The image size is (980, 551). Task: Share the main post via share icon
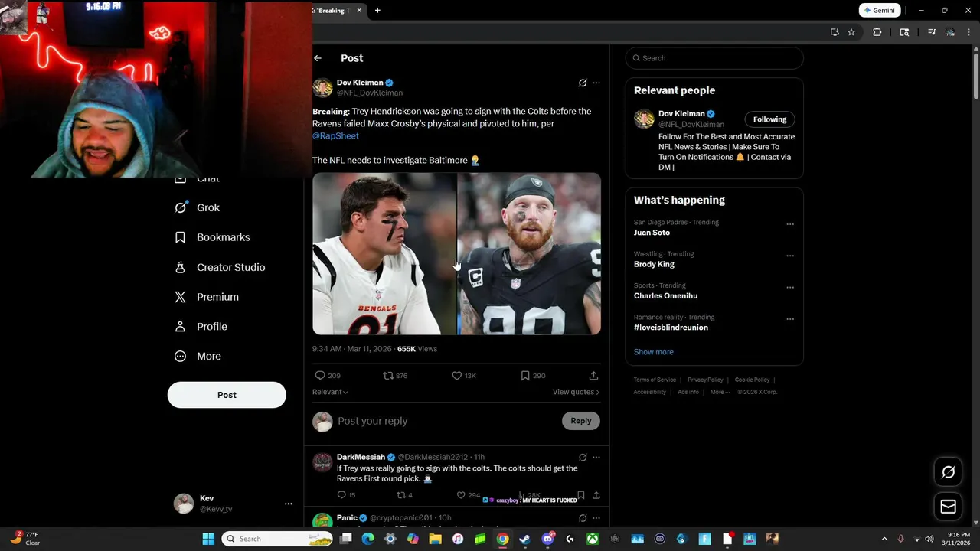593,376
